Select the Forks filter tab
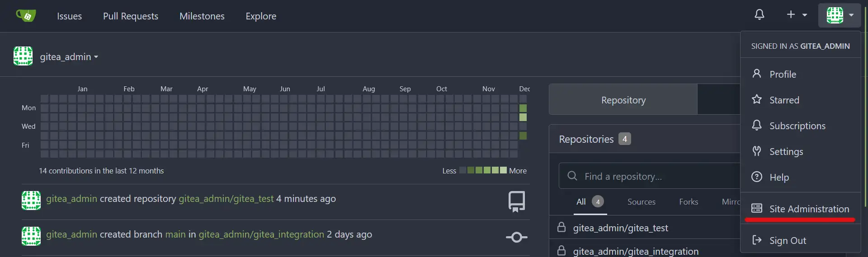Screen dimensions: 868x257 click(689, 202)
